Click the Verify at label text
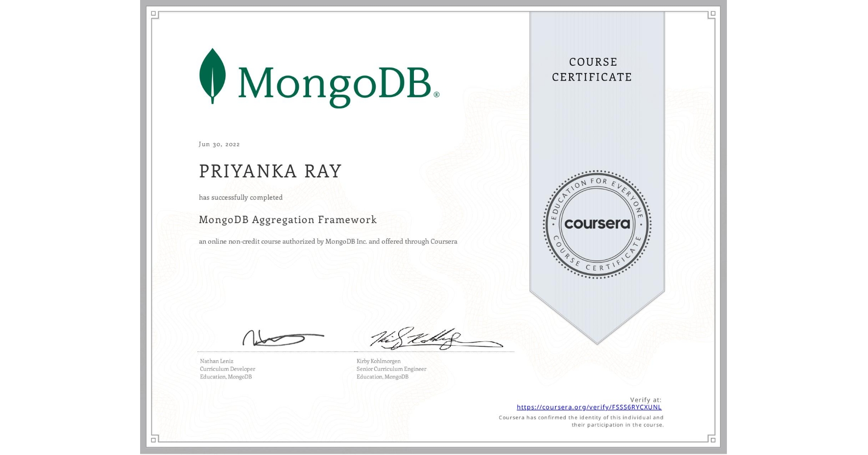 (x=647, y=399)
